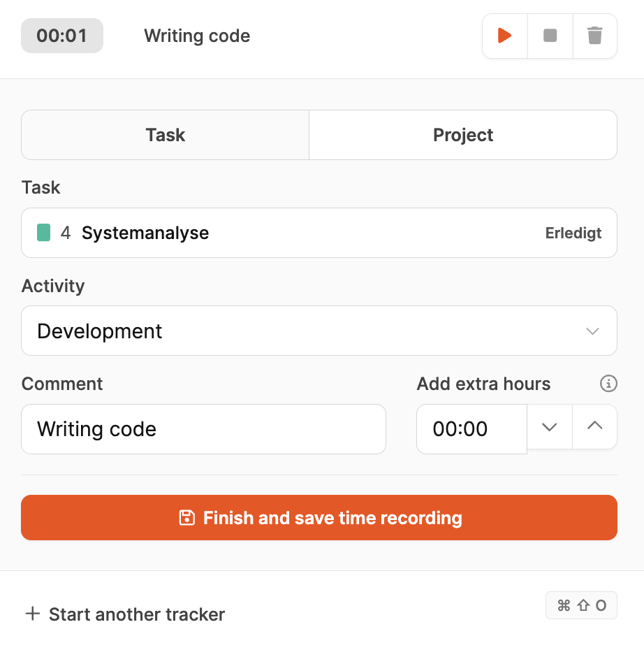Image resolution: width=644 pixels, height=650 pixels.
Task: Click the Start another tracker link
Action: (x=137, y=614)
